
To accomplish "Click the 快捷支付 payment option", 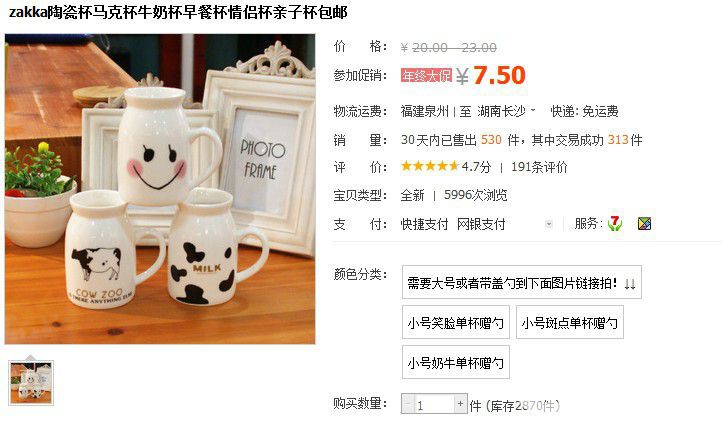I will [424, 224].
